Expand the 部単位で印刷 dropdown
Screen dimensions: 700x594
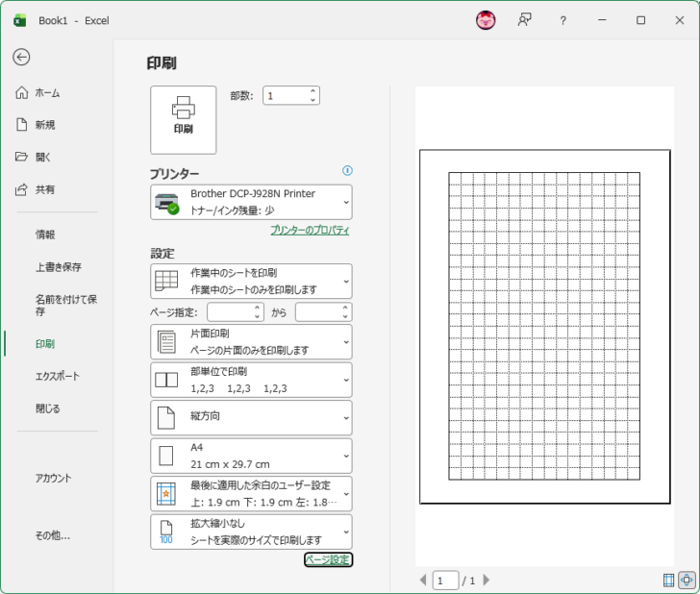[346, 380]
